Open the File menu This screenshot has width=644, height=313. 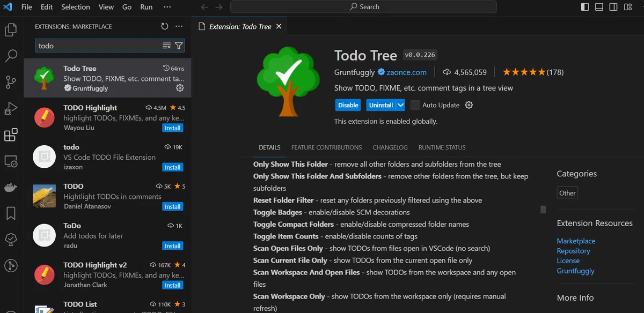point(27,7)
